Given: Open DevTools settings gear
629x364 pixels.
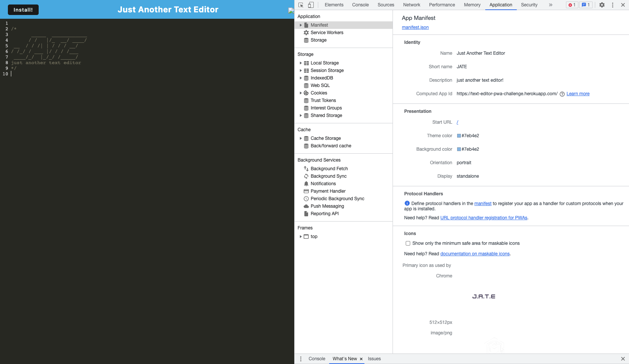Looking at the screenshot, I should tap(602, 5).
